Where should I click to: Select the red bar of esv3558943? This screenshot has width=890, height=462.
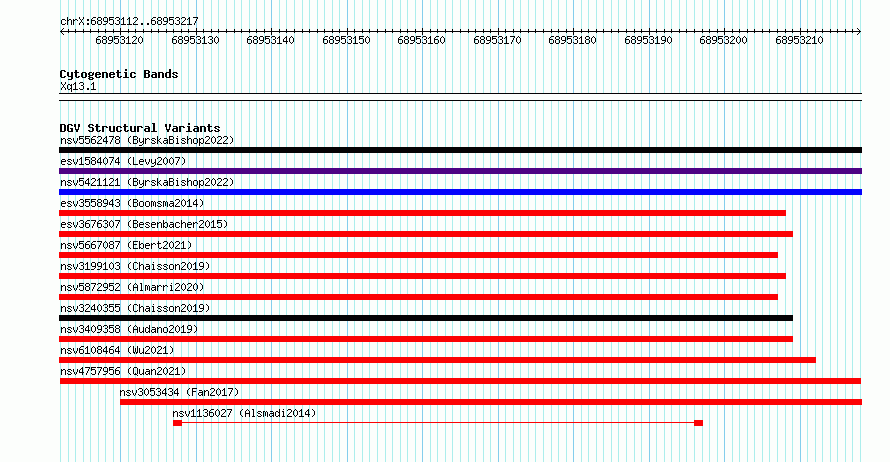(422, 213)
